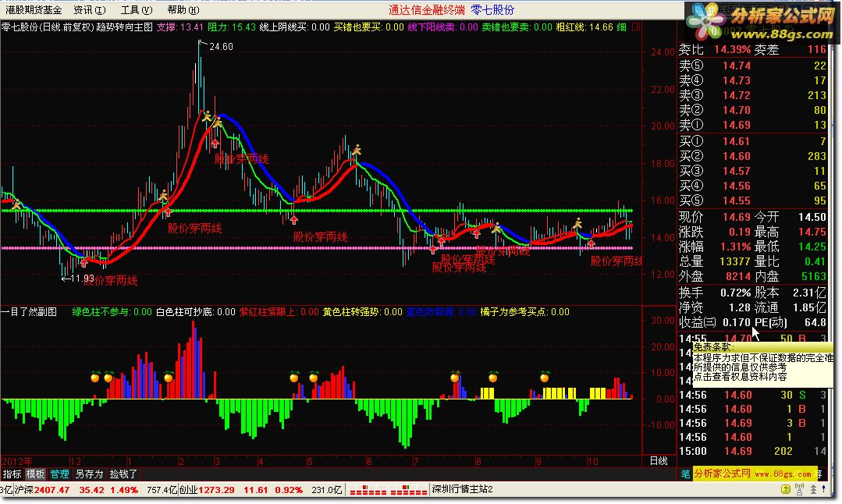This screenshot has height=504, width=842.
Task: Click the red up-arrow below the 24.60 peak
Action: [215, 143]
